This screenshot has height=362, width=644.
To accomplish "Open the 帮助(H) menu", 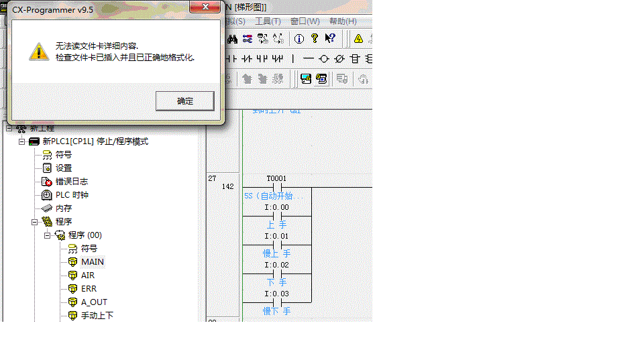I will [x=343, y=21].
